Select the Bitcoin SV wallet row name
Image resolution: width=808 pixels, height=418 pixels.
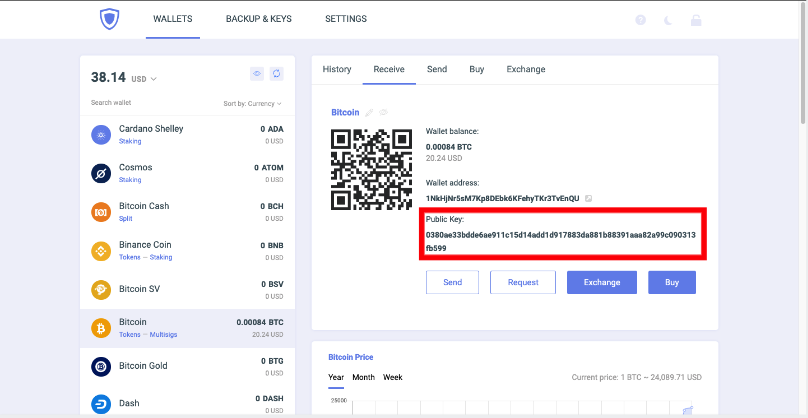coord(139,289)
